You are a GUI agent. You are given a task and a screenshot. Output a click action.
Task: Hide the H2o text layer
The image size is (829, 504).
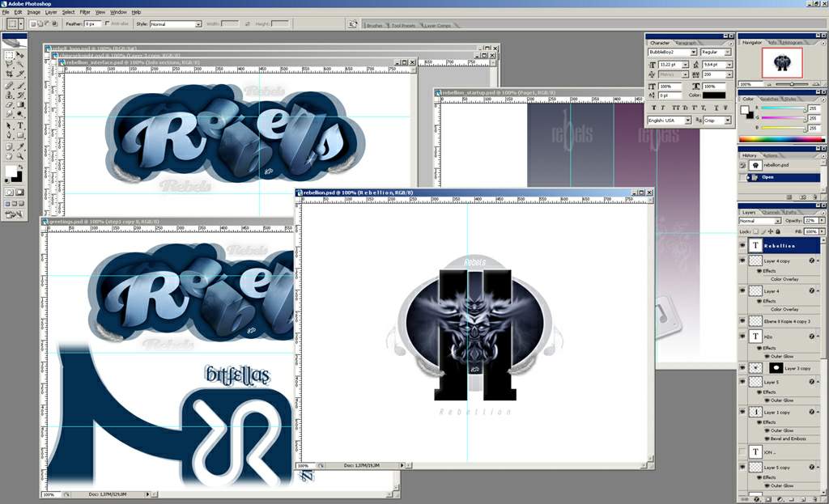[742, 336]
